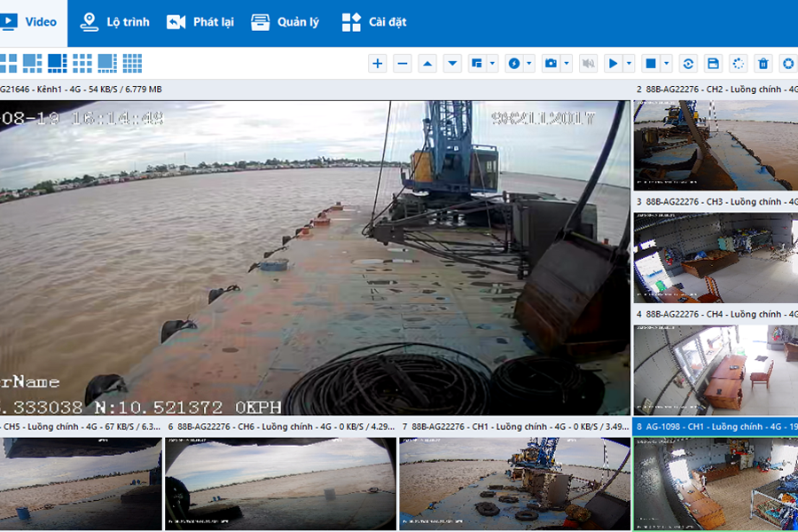Click the plus (add) toolbar icon

[x=378, y=64]
